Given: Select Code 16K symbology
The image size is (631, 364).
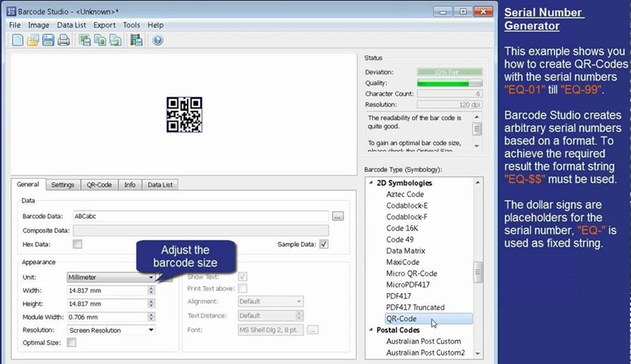Looking at the screenshot, I should 402,228.
